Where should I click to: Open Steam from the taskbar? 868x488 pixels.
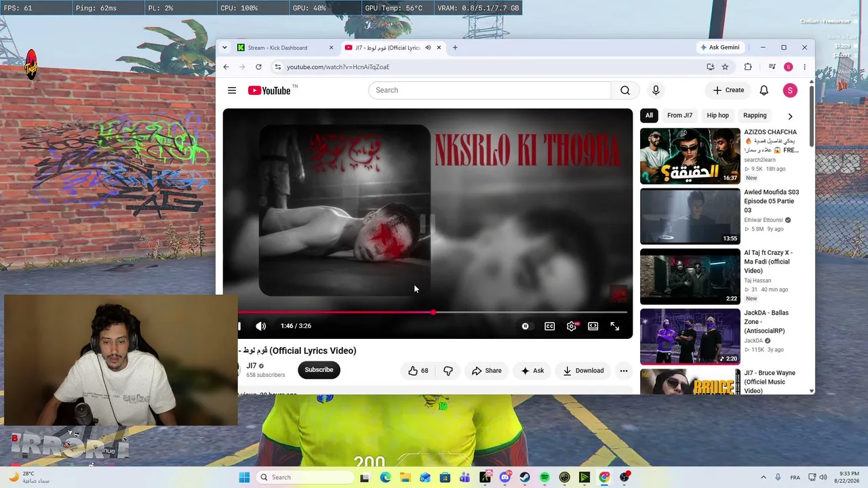click(x=525, y=477)
